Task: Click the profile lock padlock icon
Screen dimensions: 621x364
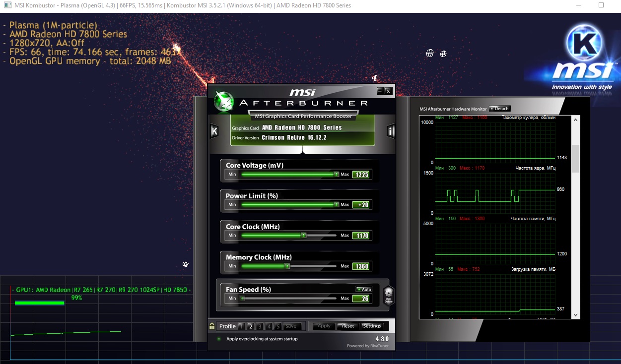Action: 212,326
